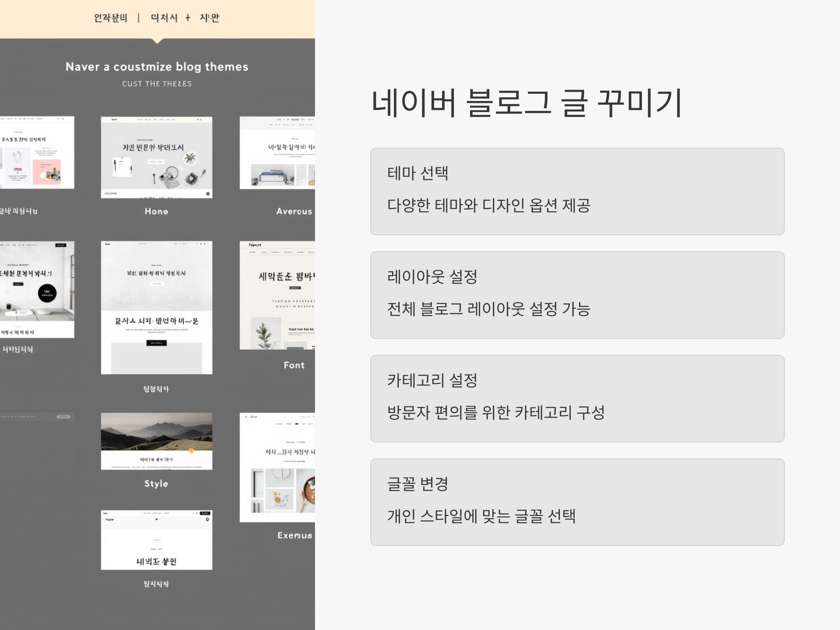Click the 네이버 블로그 글 꾸미기 heading
840x630 pixels.
coord(526,103)
